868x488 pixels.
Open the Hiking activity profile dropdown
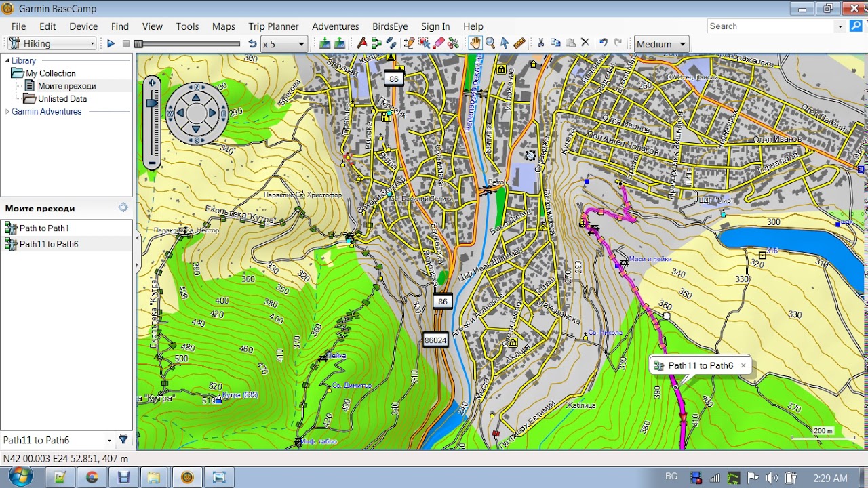click(52, 43)
